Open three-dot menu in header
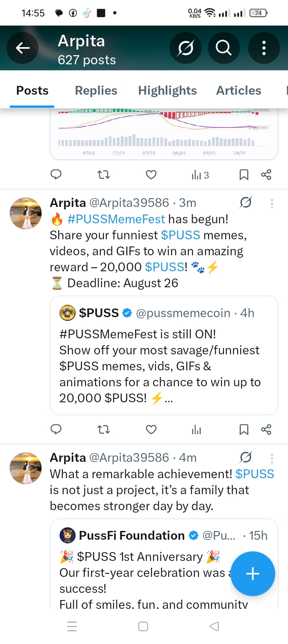 [264, 48]
